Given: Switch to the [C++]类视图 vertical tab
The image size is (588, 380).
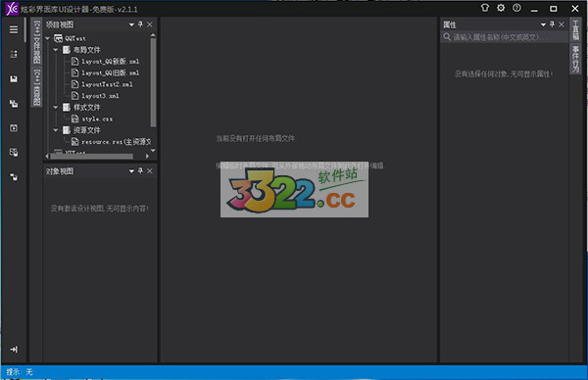Looking at the screenshot, I should 37,86.
